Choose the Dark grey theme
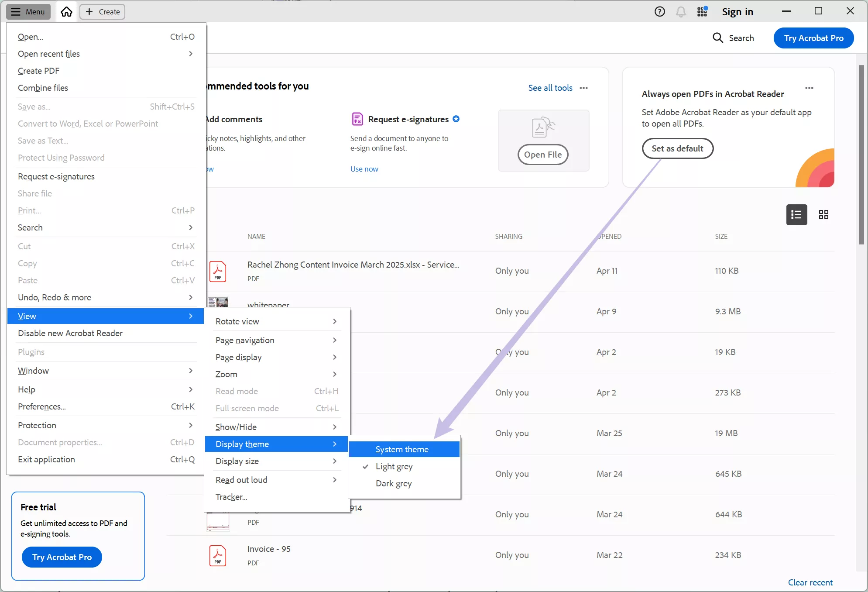 (394, 483)
